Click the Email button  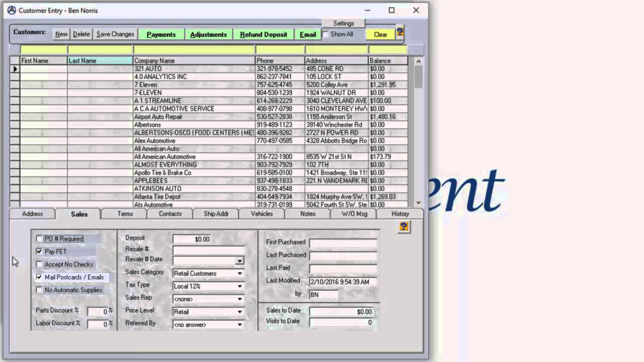[308, 34]
